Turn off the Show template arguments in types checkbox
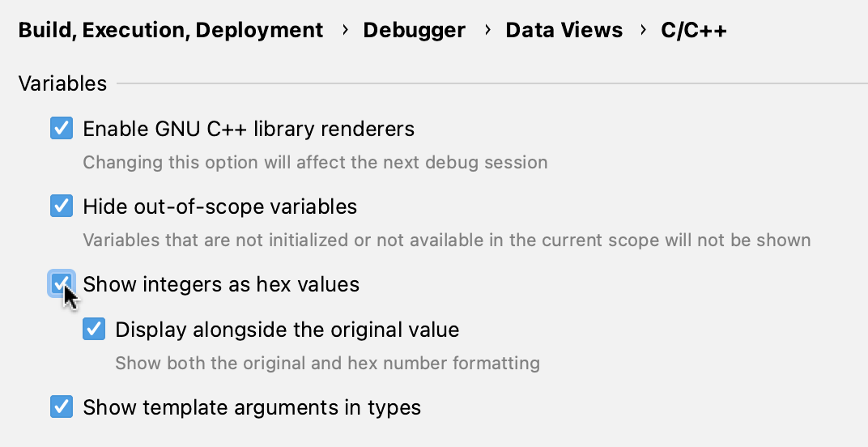The image size is (868, 447). [62, 407]
